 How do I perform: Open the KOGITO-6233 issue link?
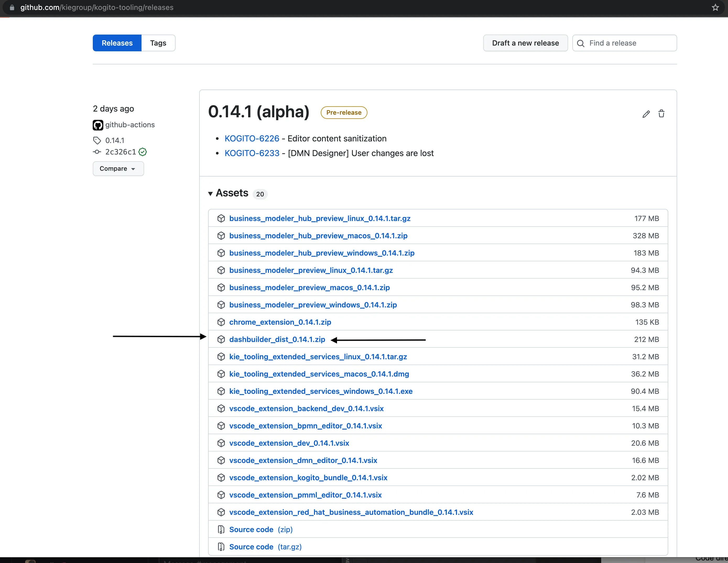pos(252,153)
